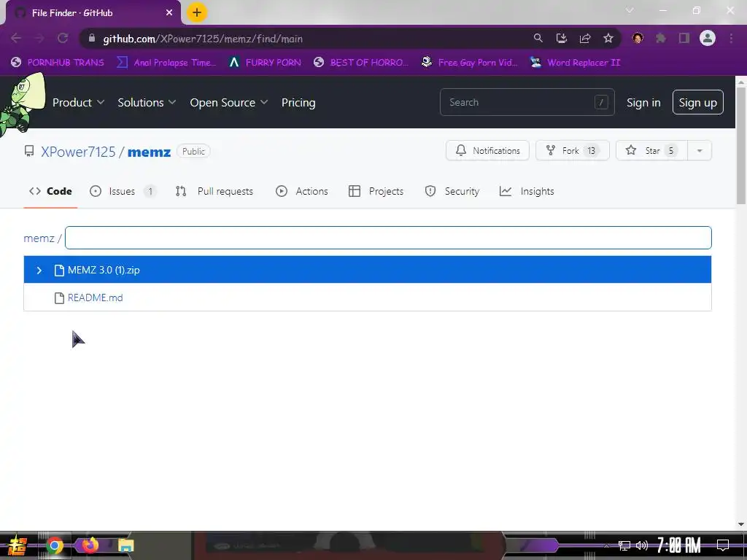Switch to the Security tab

coord(452,191)
